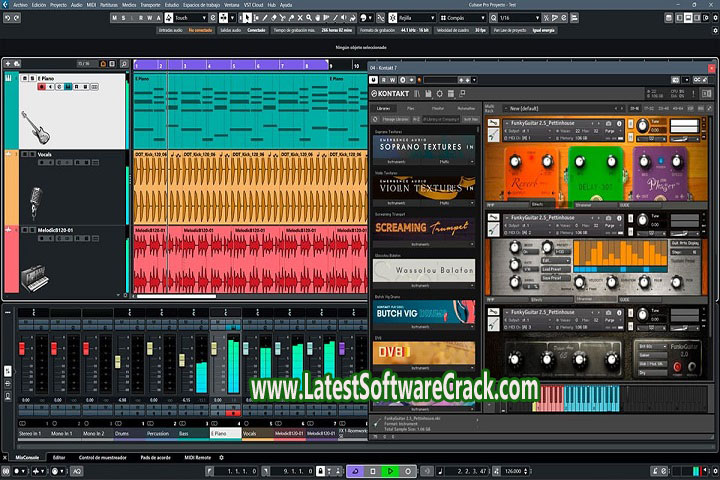Click the tempo value 126.000 field
Screen dimensions: 720x480
tap(513, 471)
